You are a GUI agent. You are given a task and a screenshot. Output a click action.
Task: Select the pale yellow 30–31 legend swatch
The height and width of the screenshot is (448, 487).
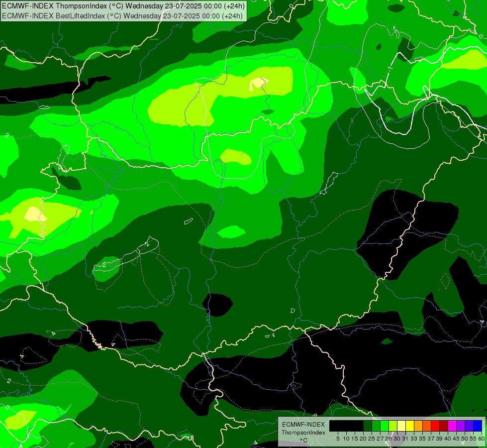(x=401, y=426)
